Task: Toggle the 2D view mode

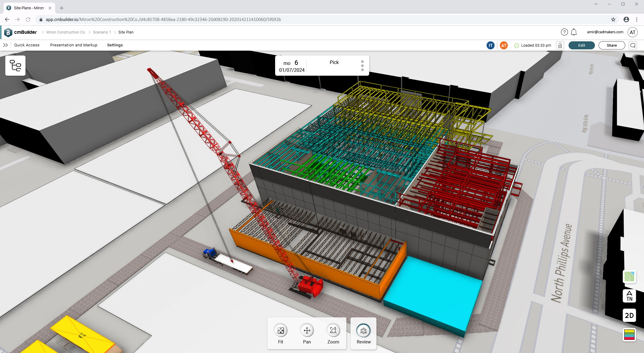Action: 629,315
